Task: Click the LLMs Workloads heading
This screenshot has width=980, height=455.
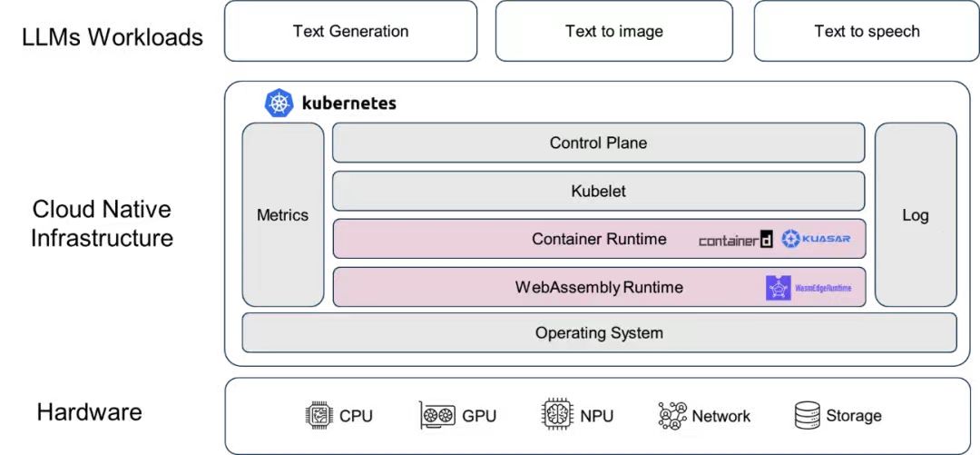Action: [113, 37]
